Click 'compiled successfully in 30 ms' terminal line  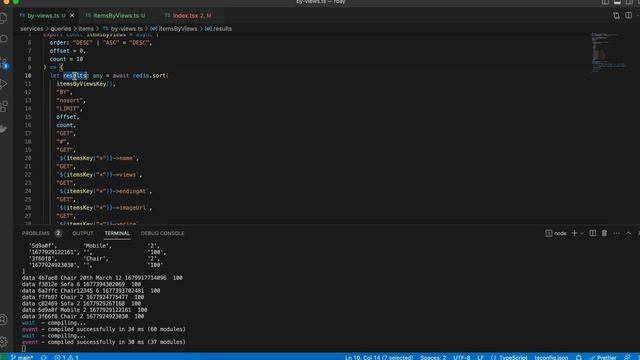tap(104, 342)
